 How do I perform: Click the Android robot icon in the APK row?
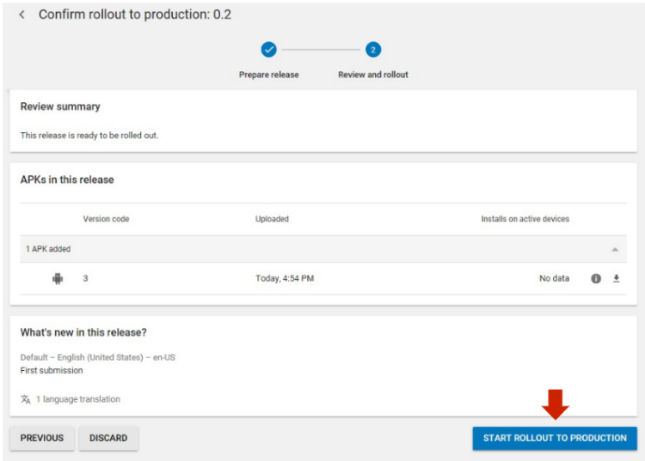[57, 279]
